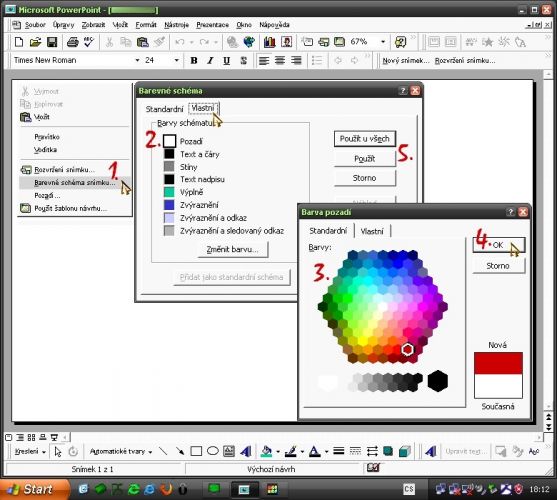Image resolution: width=557 pixels, height=500 pixels.
Task: Switch to Standardní tab in Barevné schéma
Action: coord(164,109)
